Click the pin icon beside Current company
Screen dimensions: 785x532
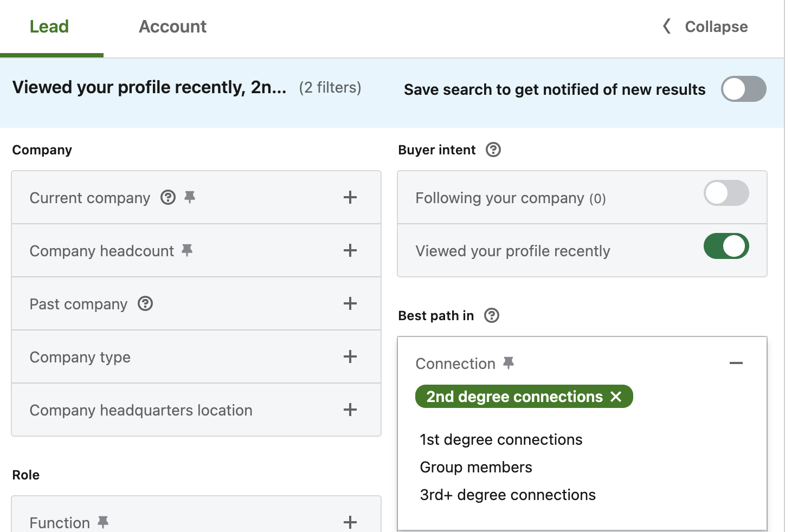[190, 197]
